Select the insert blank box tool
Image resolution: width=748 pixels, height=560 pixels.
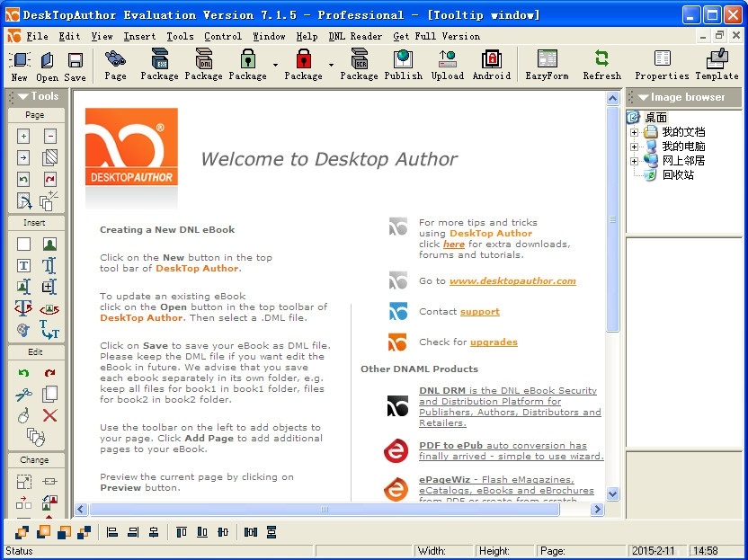pyautogui.click(x=23, y=244)
